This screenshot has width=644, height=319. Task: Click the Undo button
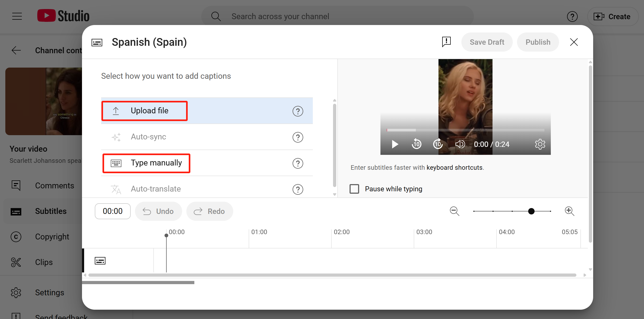tap(158, 211)
